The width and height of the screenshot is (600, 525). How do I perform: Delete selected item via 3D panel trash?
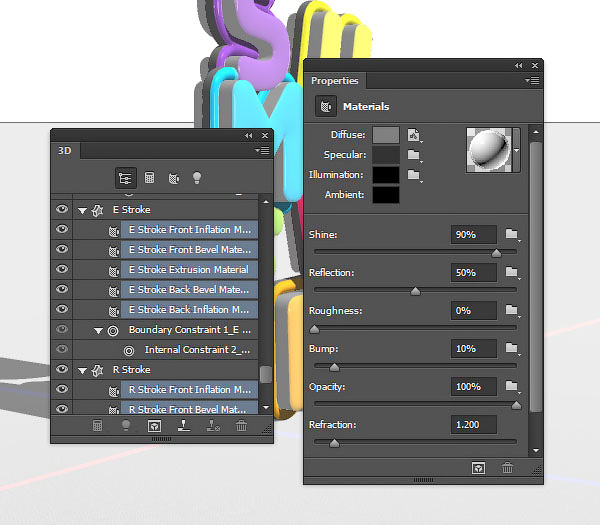point(241,426)
